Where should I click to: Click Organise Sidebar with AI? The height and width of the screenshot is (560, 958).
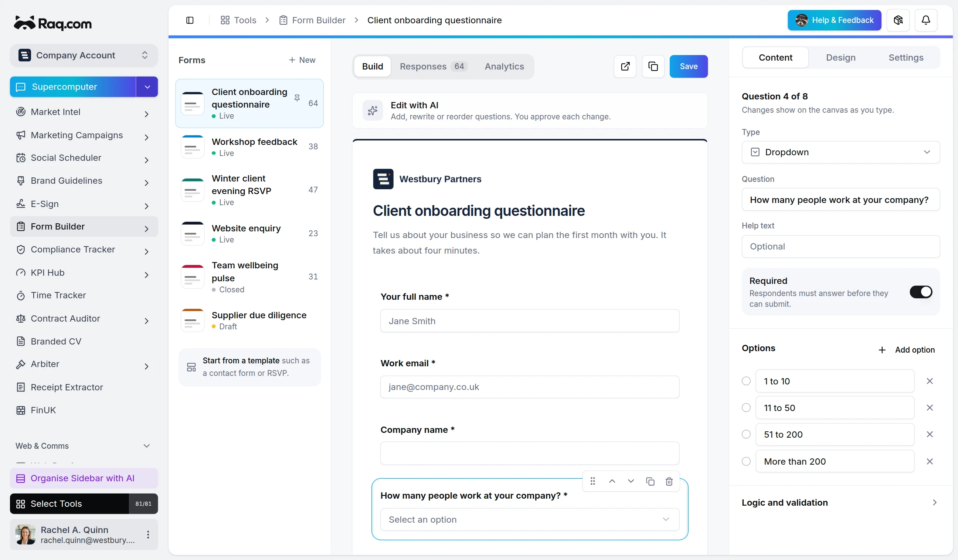84,478
